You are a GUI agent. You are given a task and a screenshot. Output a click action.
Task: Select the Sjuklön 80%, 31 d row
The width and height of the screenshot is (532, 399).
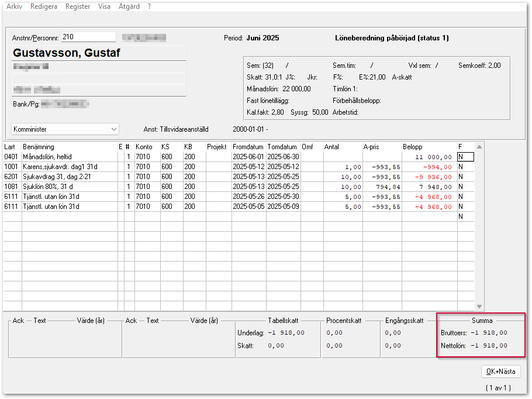[69, 187]
